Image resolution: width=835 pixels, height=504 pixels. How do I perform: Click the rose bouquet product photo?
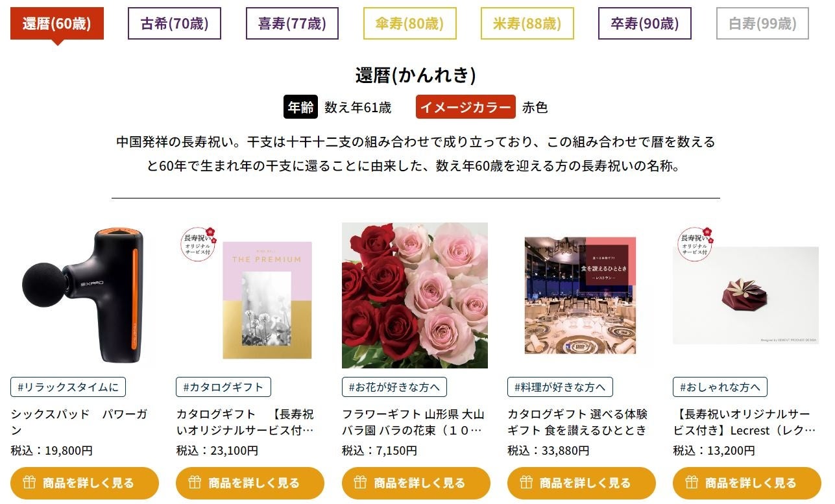(x=415, y=296)
